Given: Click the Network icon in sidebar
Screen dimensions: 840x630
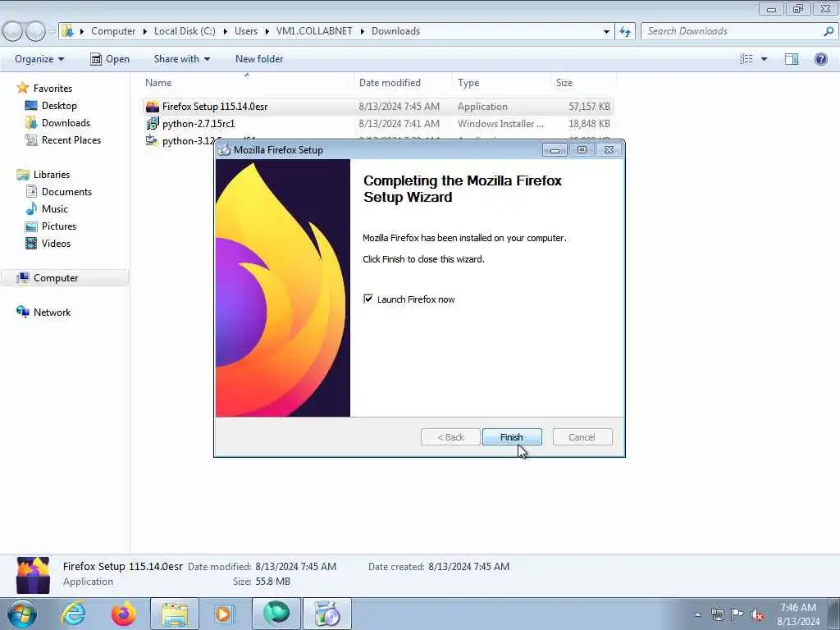Looking at the screenshot, I should point(22,311).
